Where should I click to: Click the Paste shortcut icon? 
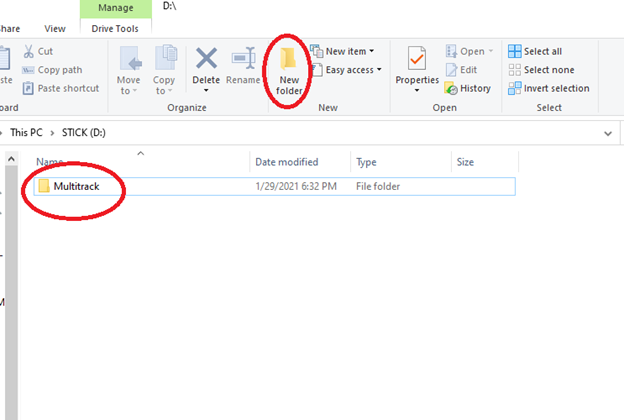pos(28,88)
